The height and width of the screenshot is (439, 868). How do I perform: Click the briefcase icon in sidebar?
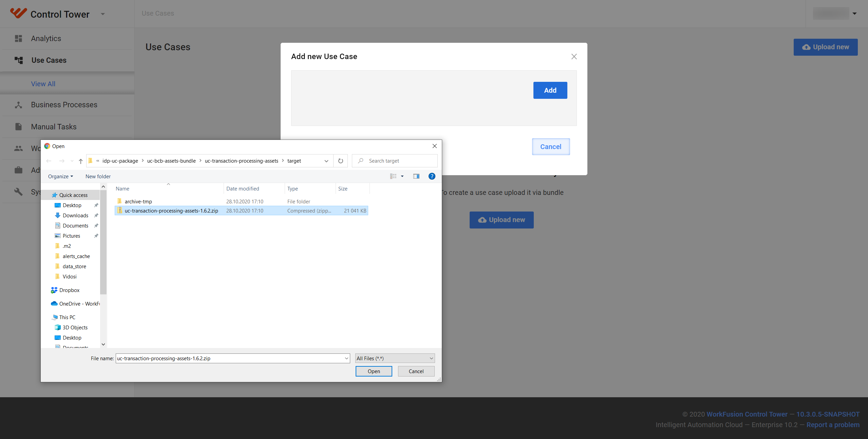pos(18,170)
